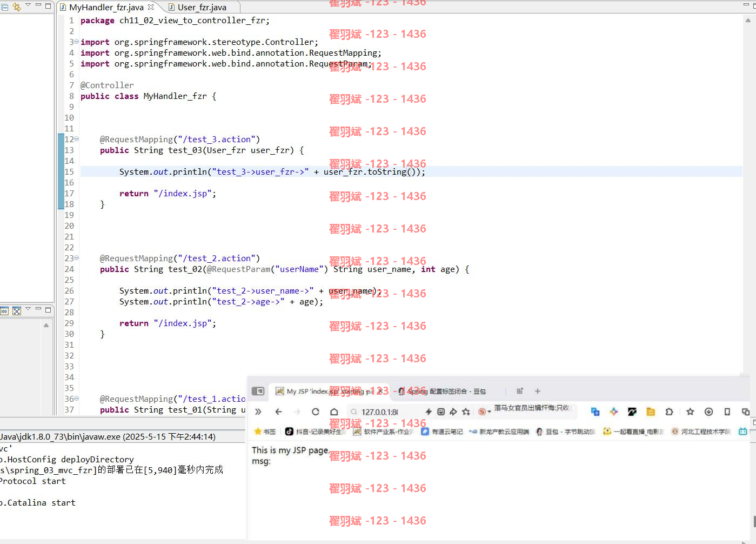The width and height of the screenshot is (756, 544).
Task: Open browser tab grid manager icon
Action: click(x=520, y=391)
